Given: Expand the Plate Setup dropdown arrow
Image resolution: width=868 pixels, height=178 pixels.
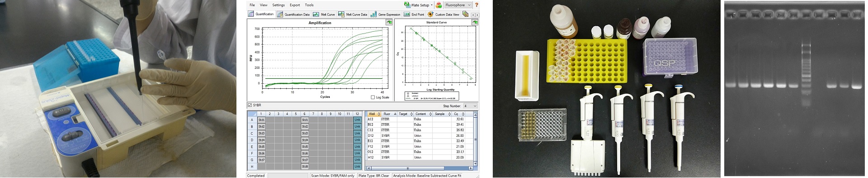Looking at the screenshot, I should [x=432, y=5].
